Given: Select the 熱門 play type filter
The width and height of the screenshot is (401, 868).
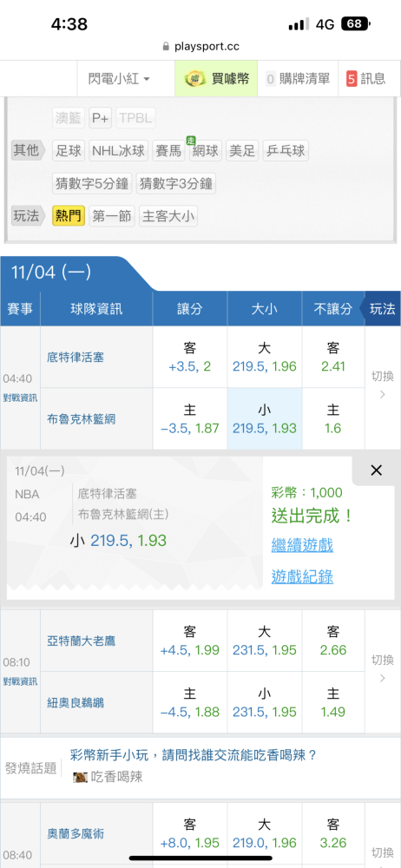Looking at the screenshot, I should [69, 216].
